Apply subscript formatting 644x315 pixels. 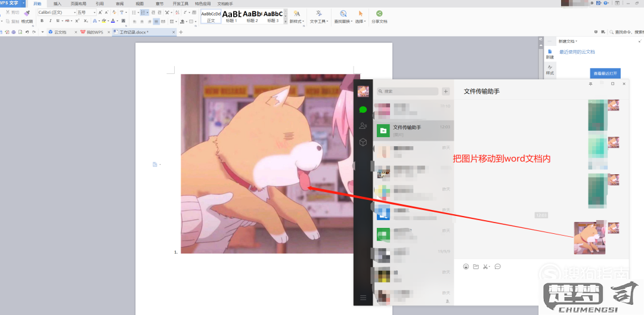click(85, 21)
